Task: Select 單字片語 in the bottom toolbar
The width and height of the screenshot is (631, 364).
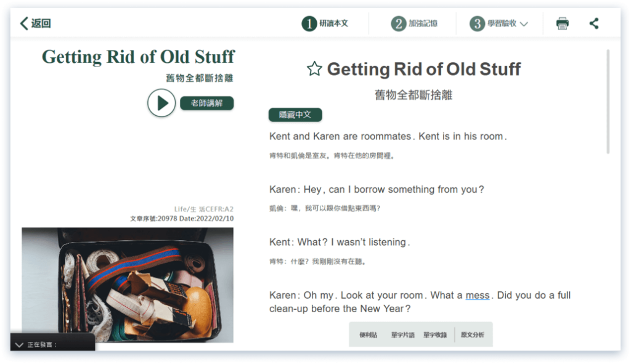Action: [402, 335]
